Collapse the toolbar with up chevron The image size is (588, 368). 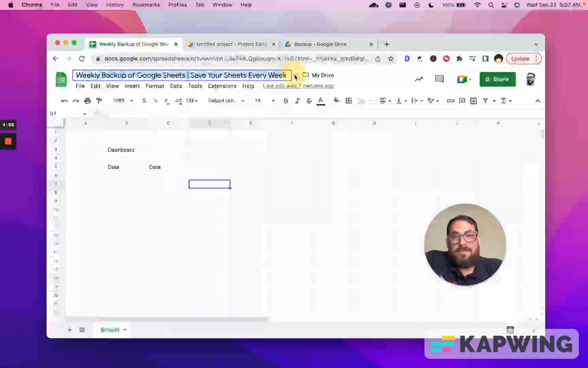(537, 101)
